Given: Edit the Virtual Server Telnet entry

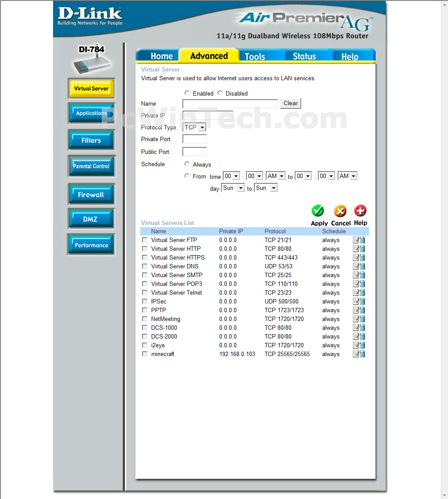Looking at the screenshot, I should 356,292.
